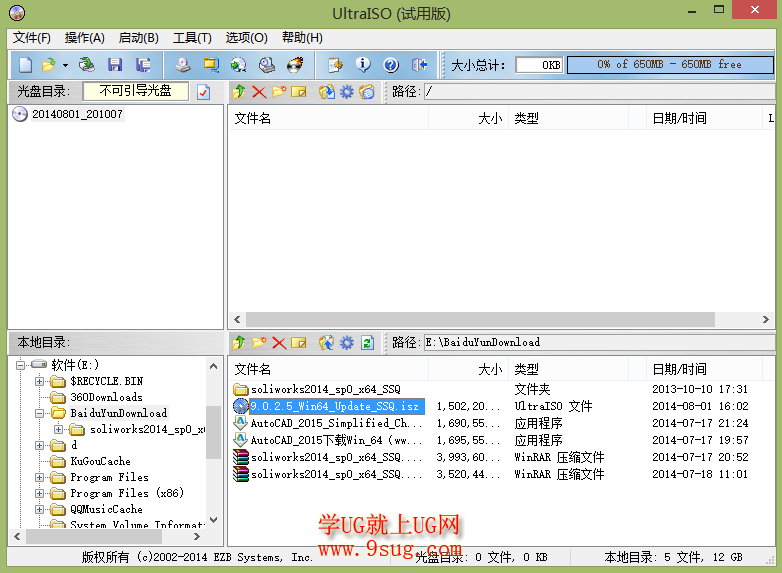This screenshot has height=573, width=782.
Task: Click the New image toolbar icon
Action: pyautogui.click(x=25, y=65)
